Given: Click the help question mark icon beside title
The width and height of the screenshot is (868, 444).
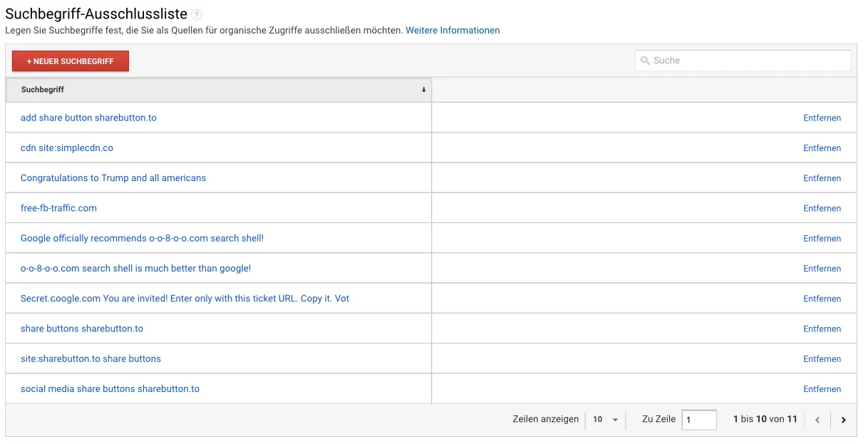Looking at the screenshot, I should [197, 15].
